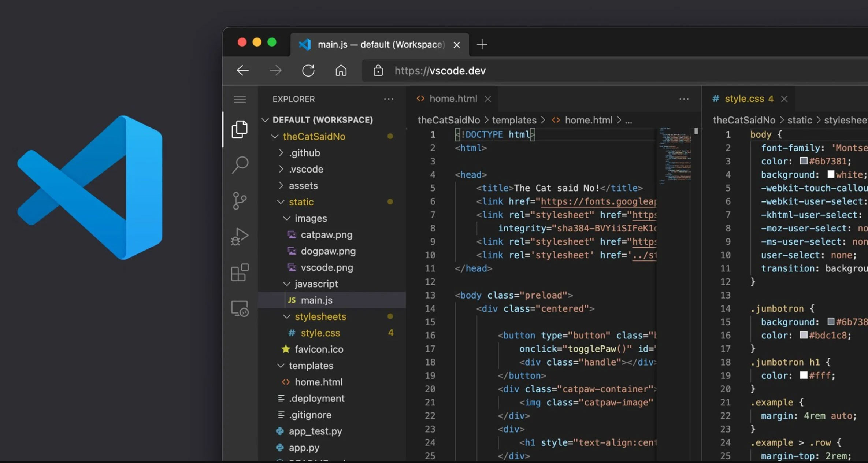Open main.js file in javascript folder
This screenshot has height=463, width=868.
click(x=316, y=300)
